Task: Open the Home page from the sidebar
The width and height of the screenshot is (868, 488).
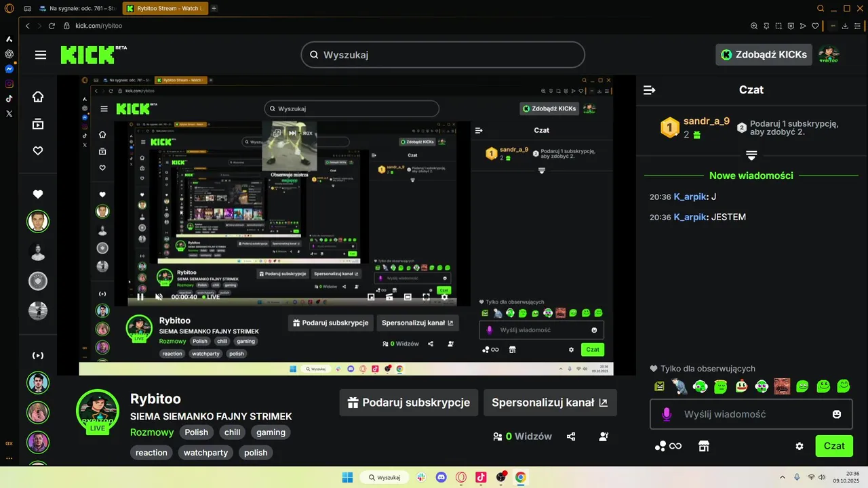Action: tap(38, 97)
